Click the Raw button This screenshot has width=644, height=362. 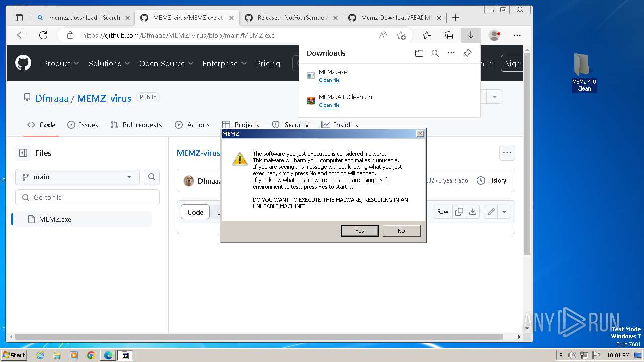click(443, 212)
